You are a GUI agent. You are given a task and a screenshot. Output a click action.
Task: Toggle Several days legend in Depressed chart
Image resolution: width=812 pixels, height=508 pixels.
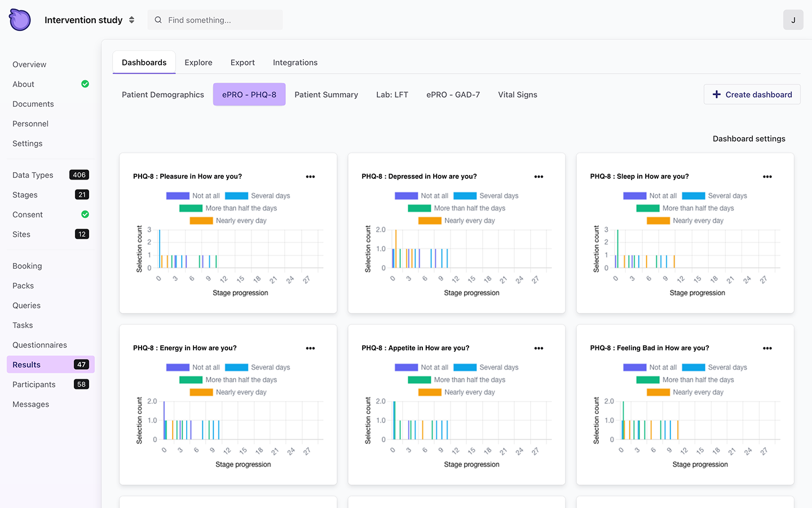click(x=486, y=196)
